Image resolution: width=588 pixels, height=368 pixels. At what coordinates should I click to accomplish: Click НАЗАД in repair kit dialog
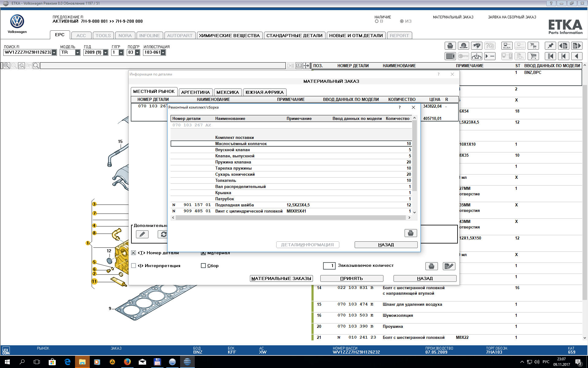tap(386, 245)
